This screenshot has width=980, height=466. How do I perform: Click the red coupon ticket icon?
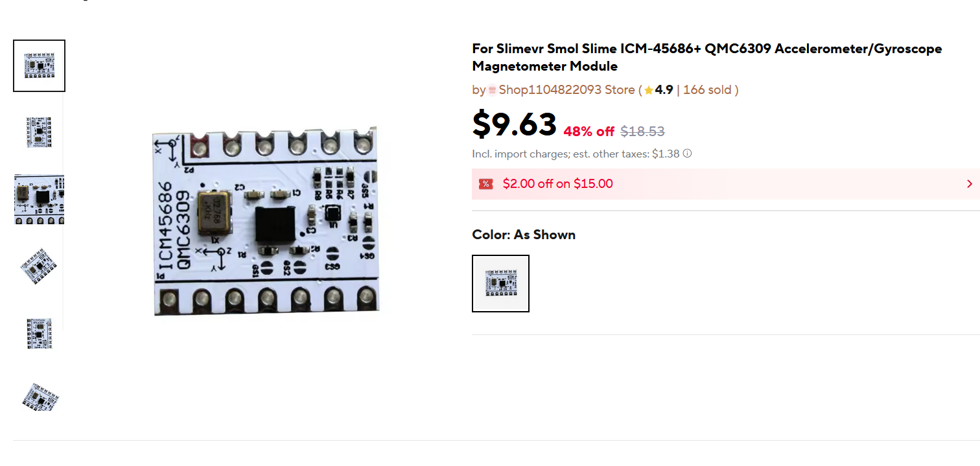(485, 184)
